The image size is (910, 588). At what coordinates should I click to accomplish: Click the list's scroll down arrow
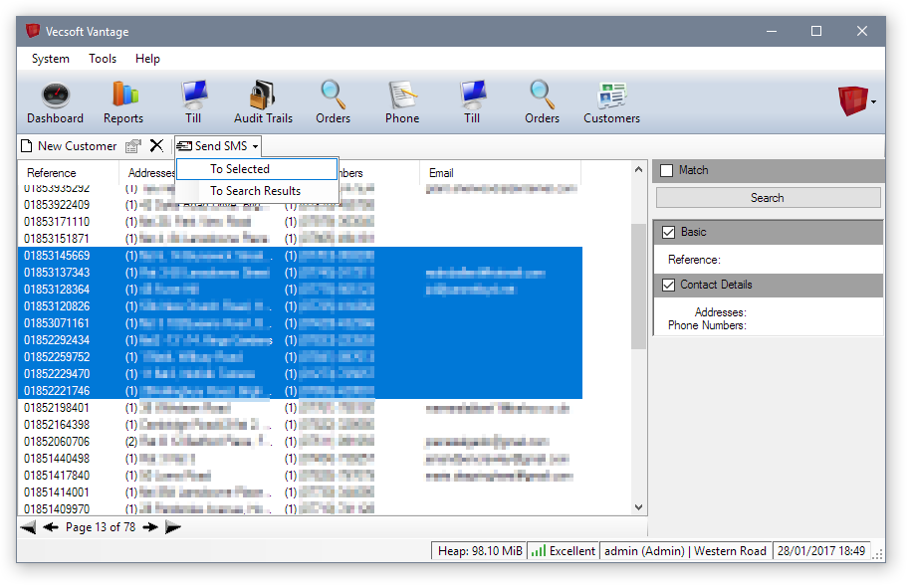tap(639, 507)
